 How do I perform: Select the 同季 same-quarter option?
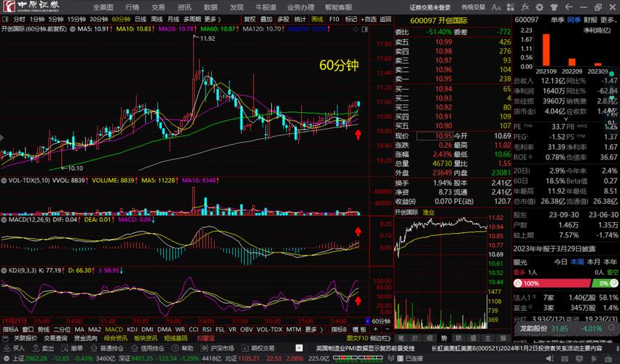574,20
